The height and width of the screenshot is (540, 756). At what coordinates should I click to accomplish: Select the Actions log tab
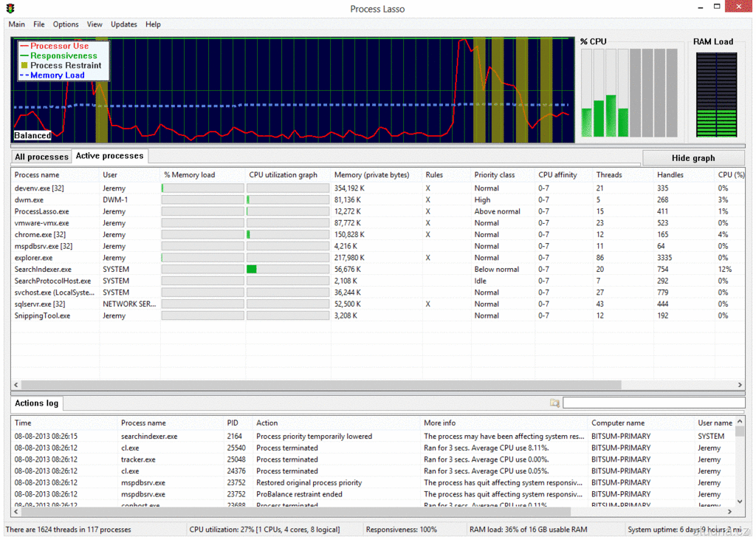click(x=36, y=403)
